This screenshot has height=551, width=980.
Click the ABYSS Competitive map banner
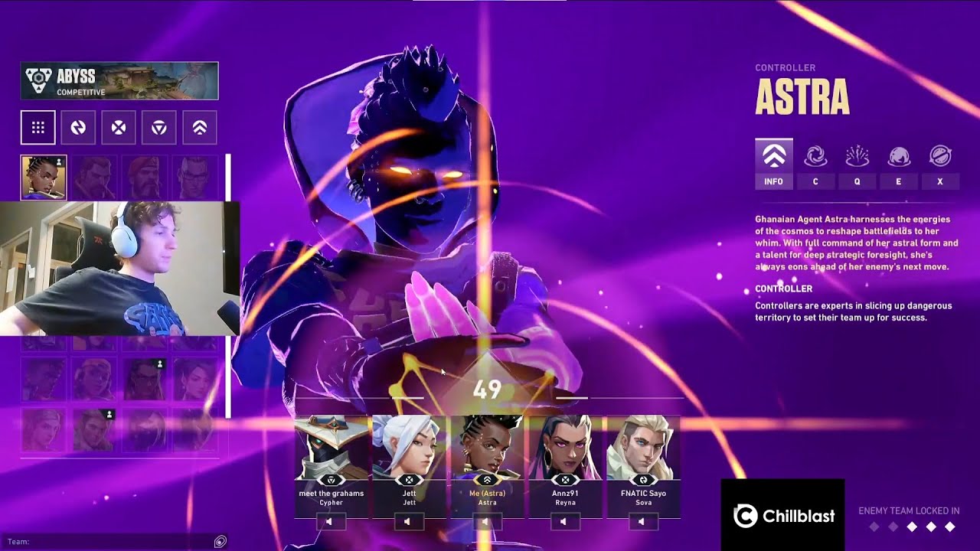click(119, 81)
